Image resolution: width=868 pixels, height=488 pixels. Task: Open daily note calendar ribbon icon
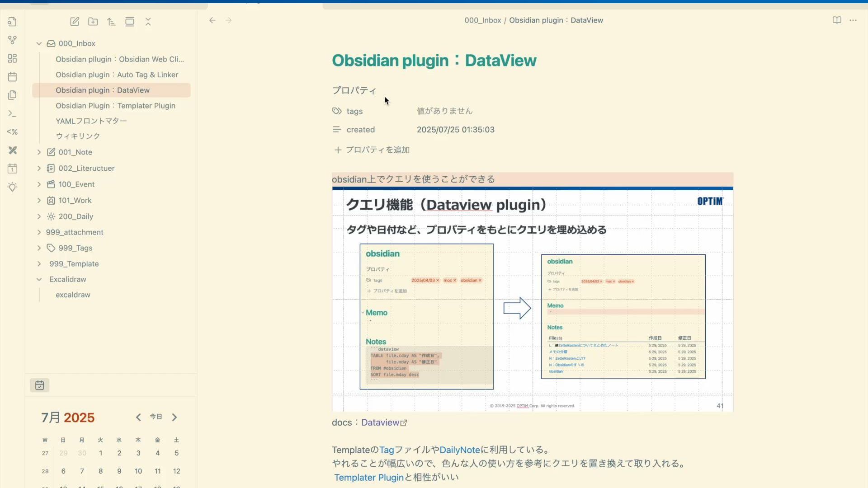pyautogui.click(x=12, y=77)
